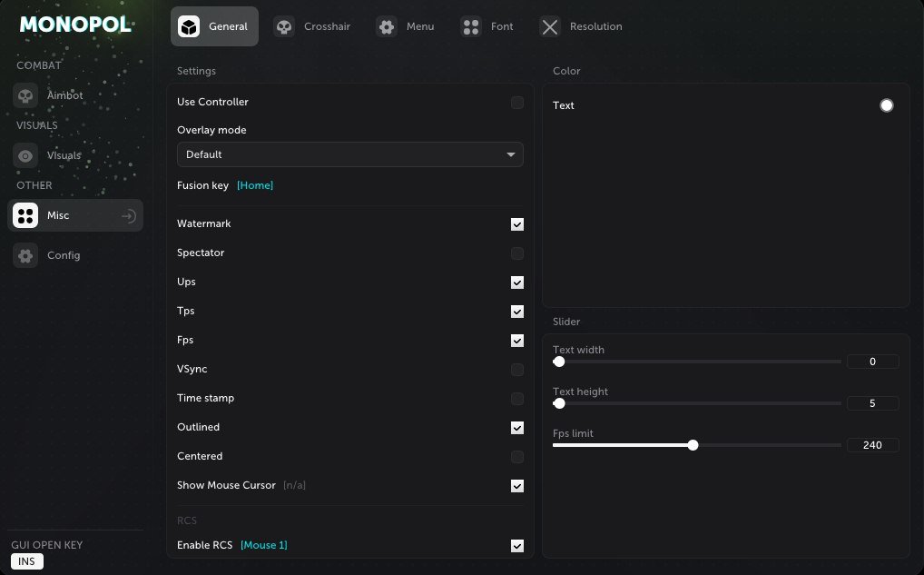Select the Resolution tab
The height and width of the screenshot is (575, 924).
[x=581, y=26]
